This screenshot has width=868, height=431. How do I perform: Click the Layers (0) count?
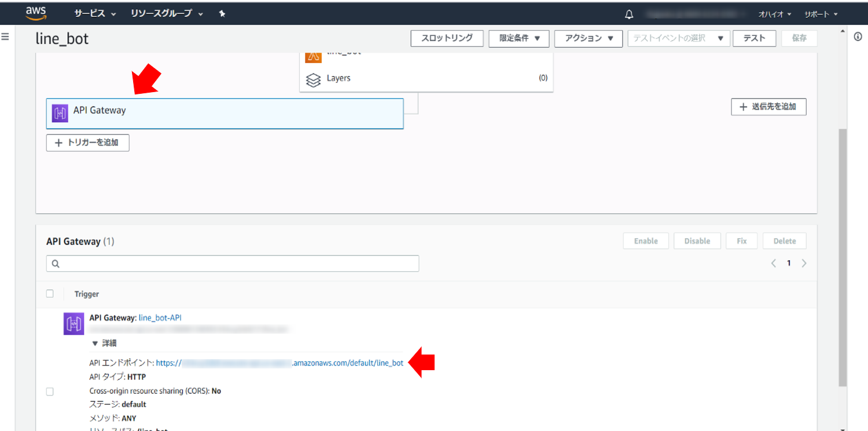(x=543, y=78)
